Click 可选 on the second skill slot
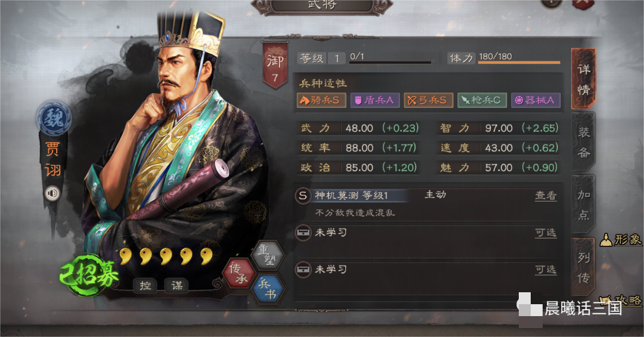The height and width of the screenshot is (337, 644). [x=546, y=233]
